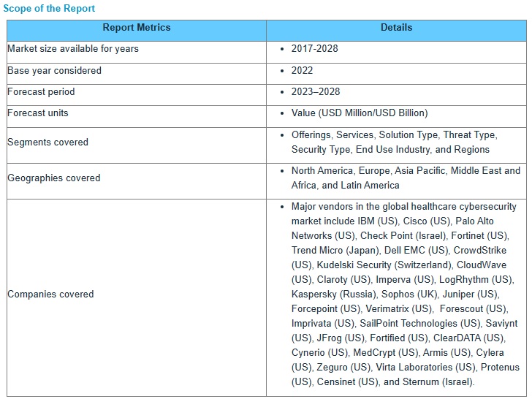Select the Base year considered row label
Screen dimensions: 532x399
pyautogui.click(x=54, y=71)
